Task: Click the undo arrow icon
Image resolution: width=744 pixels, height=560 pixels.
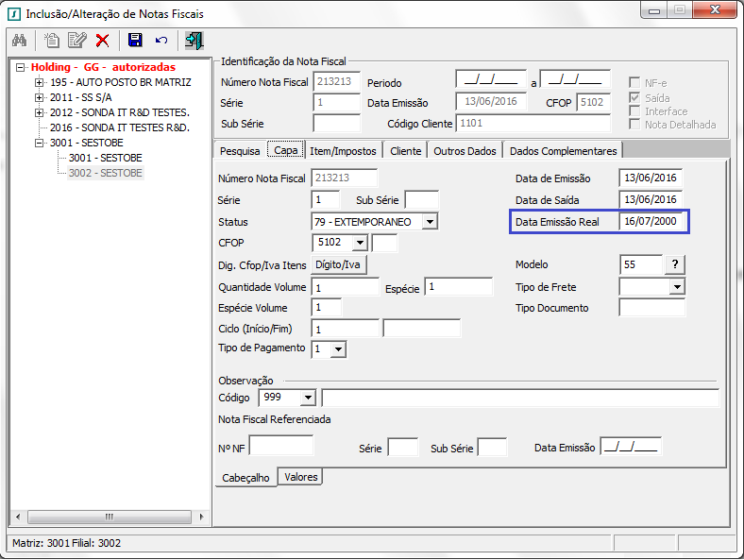Action: [161, 40]
